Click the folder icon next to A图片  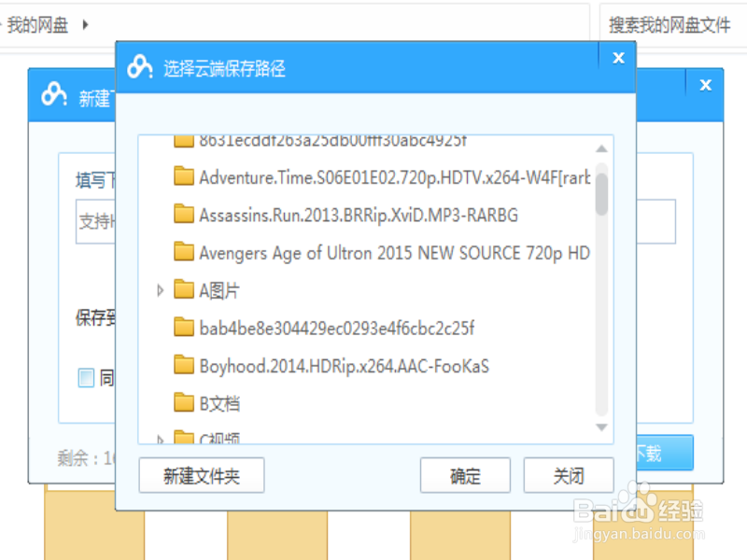tap(184, 289)
